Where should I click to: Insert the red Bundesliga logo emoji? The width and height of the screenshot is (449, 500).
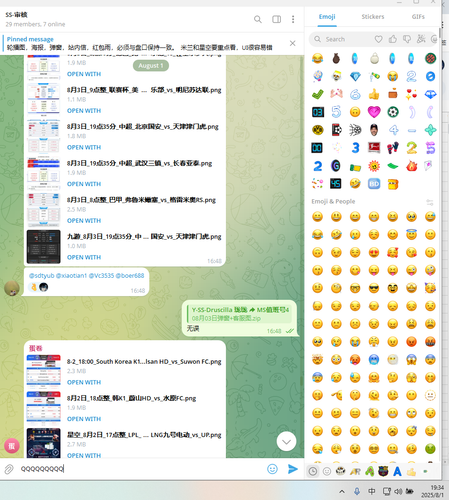(374, 148)
